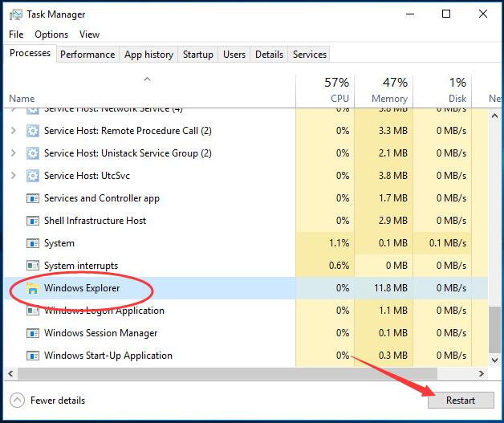Expand Service Host: Remote Procedure Call group
This screenshot has height=423, width=504.
pos(14,131)
